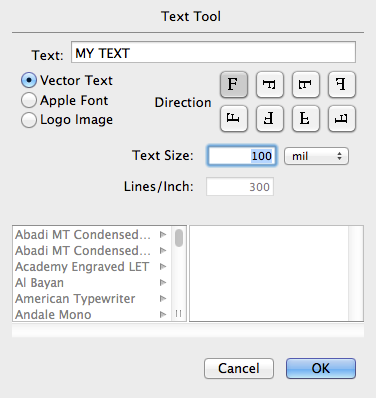
Task: Confirm with the OK button
Action: pos(321,368)
